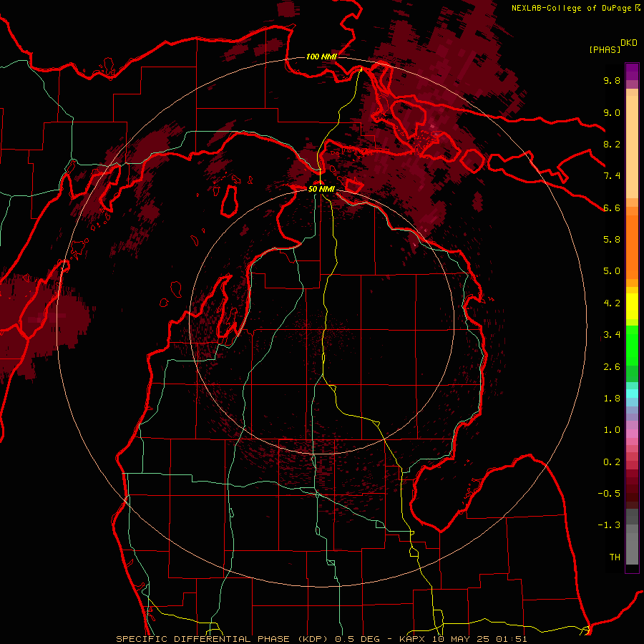Select the 1.8 scale label
Screen dimensions: 644x644
point(612,399)
